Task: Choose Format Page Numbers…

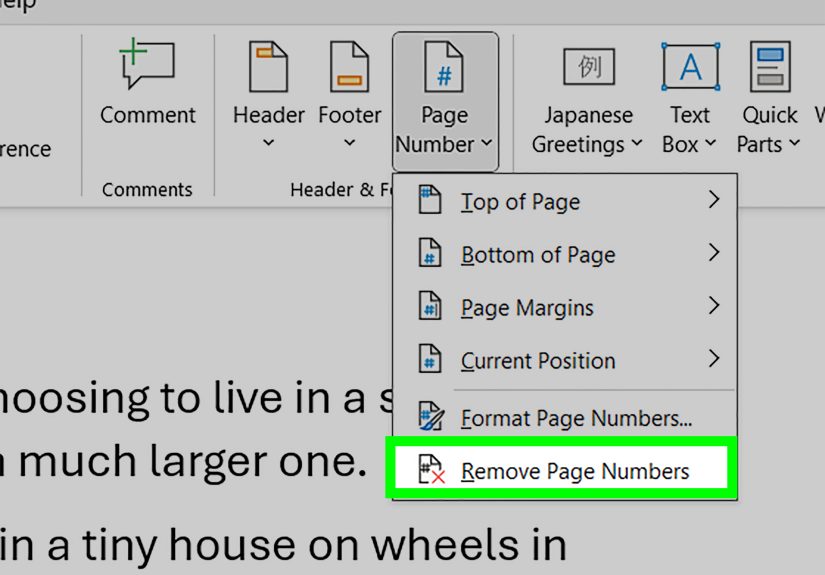Action: [565, 418]
